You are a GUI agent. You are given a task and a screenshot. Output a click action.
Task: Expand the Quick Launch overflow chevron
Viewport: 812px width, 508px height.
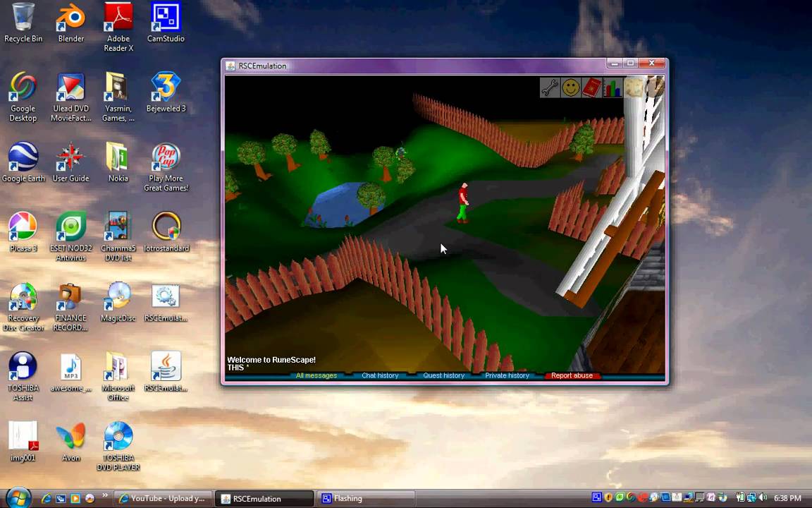[x=105, y=495]
